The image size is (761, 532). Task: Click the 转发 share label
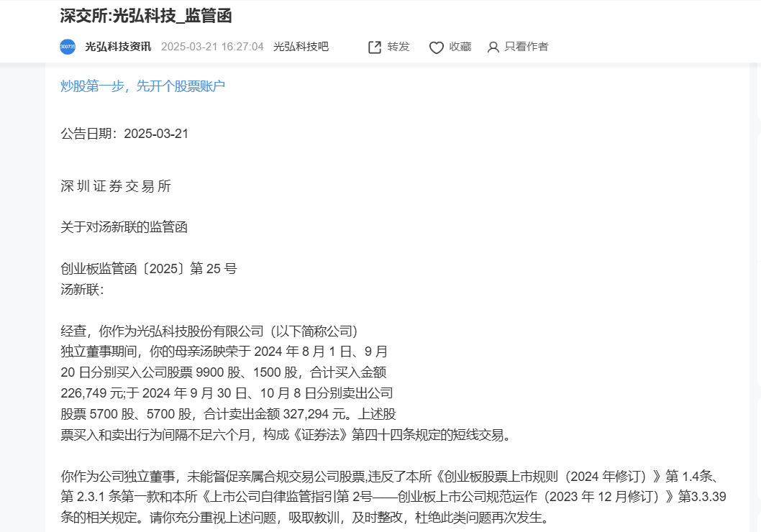coord(398,47)
